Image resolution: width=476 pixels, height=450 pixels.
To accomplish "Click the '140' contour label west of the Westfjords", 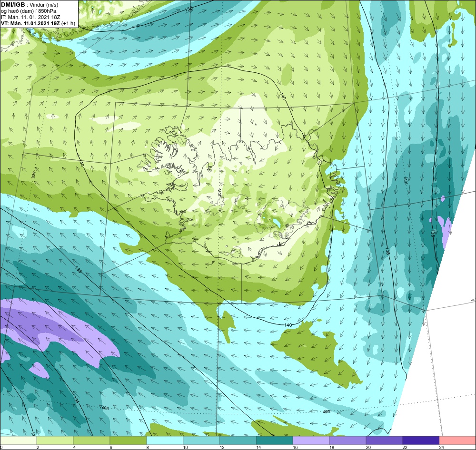I will click(81, 163).
